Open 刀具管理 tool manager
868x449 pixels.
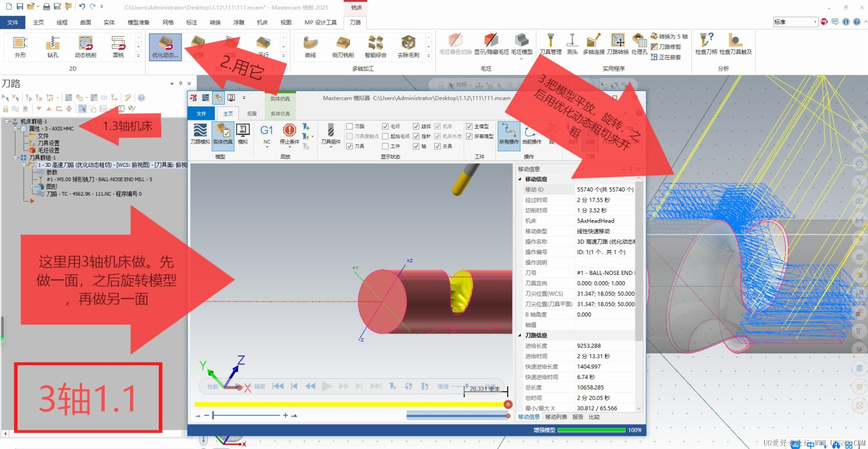tap(551, 44)
